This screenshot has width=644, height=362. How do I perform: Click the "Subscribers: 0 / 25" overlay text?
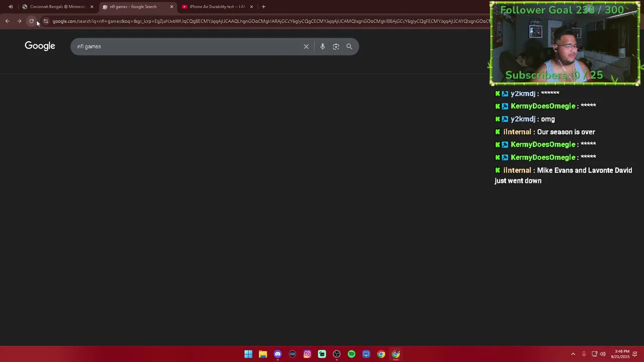click(x=554, y=75)
